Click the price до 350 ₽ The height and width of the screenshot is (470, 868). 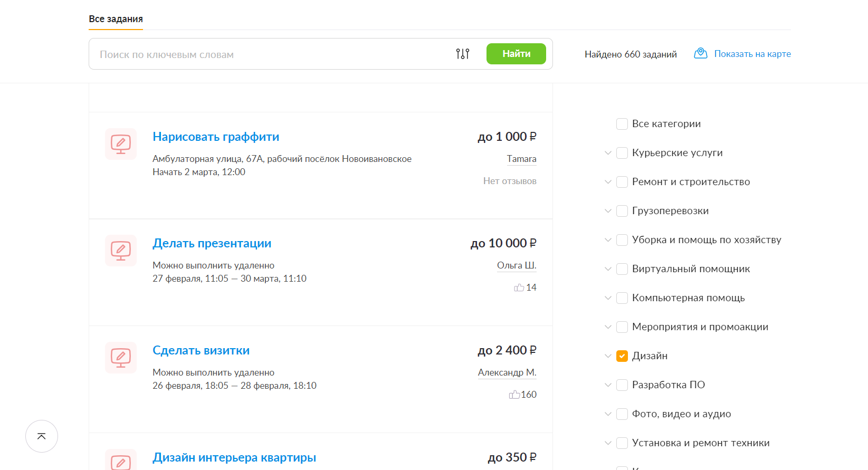coord(512,457)
